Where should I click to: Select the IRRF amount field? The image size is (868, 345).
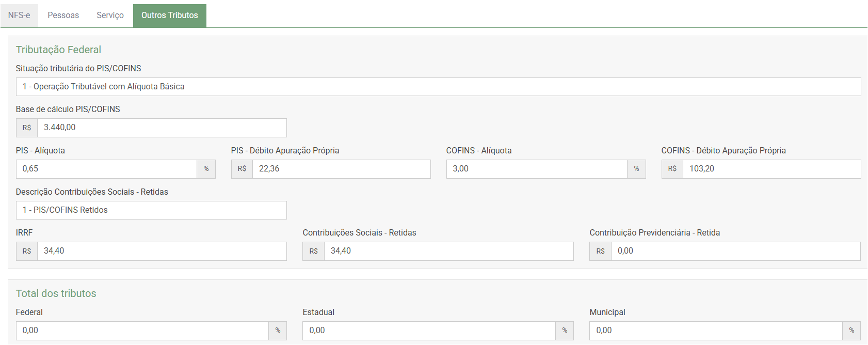point(161,251)
